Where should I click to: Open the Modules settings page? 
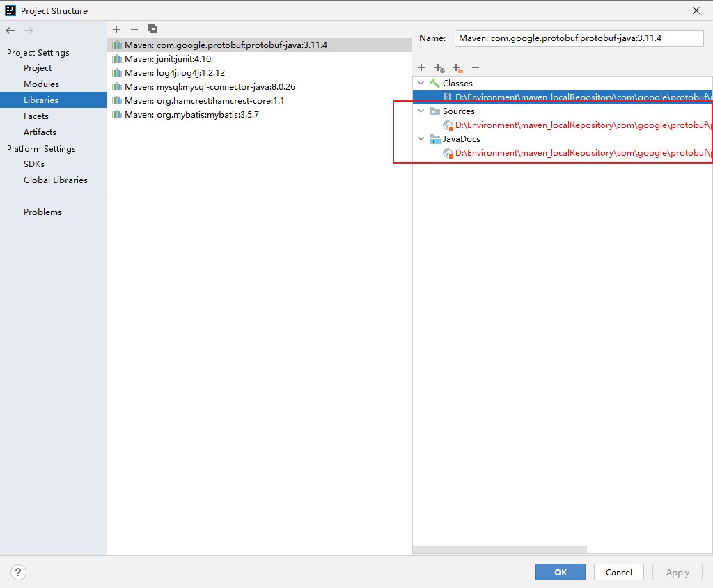pos(41,84)
